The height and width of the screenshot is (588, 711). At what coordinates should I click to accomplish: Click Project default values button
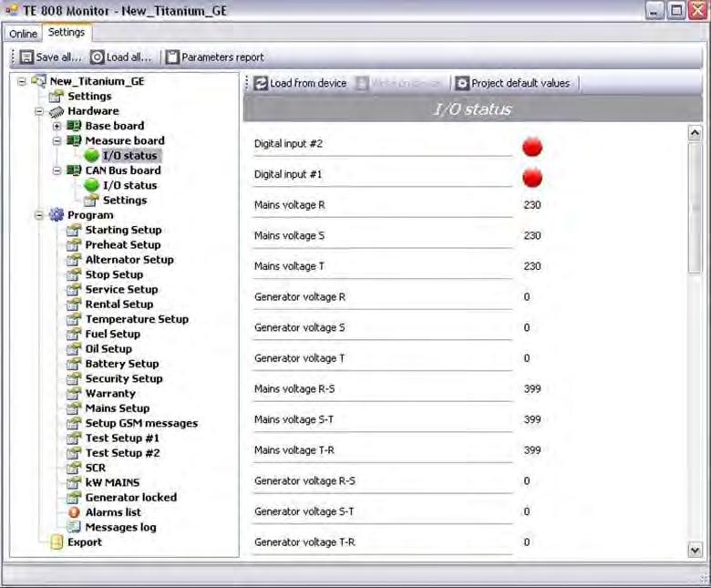513,84
